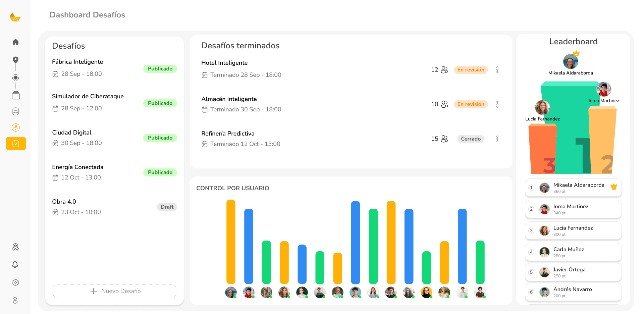The width and height of the screenshot is (644, 314).
Task: Select the highlighted challenges calendar-check icon
Action: point(16,144)
